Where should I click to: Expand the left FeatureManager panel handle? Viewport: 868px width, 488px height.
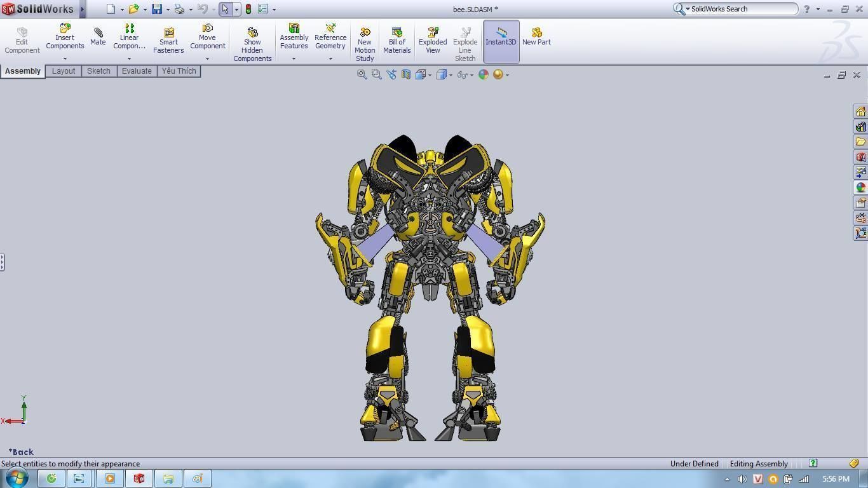(x=3, y=262)
